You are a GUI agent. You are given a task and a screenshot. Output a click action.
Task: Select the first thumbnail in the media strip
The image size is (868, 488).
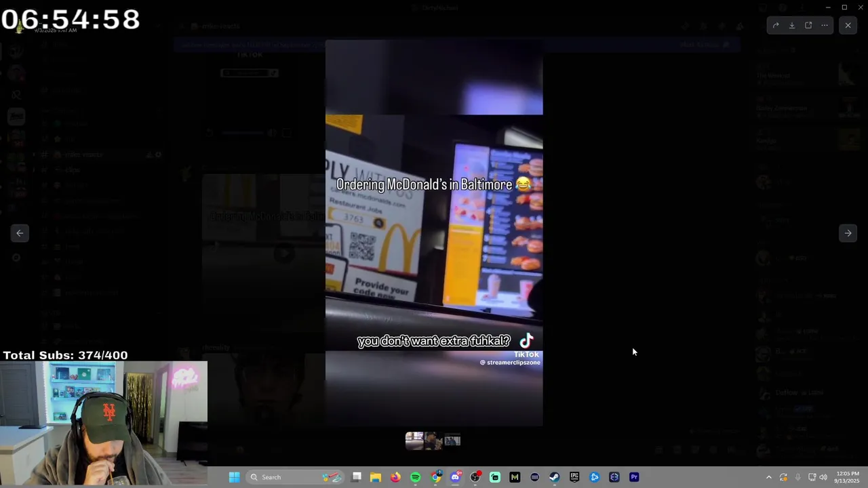pos(414,441)
